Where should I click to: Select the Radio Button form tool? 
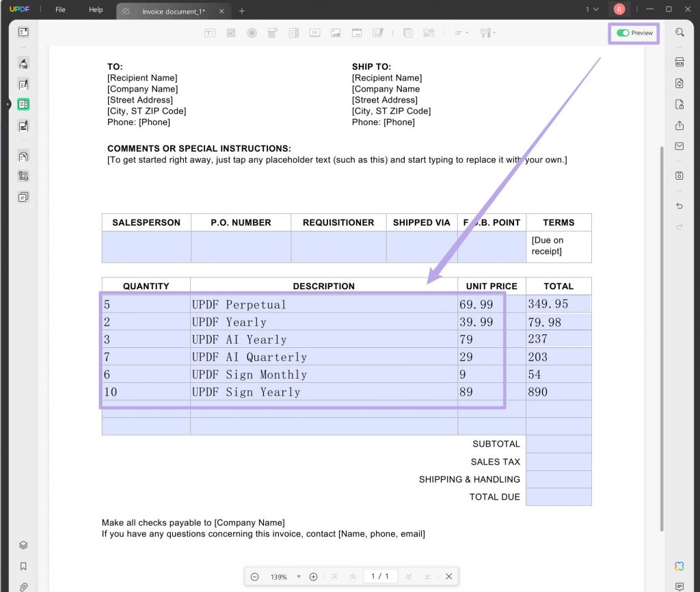(x=251, y=32)
